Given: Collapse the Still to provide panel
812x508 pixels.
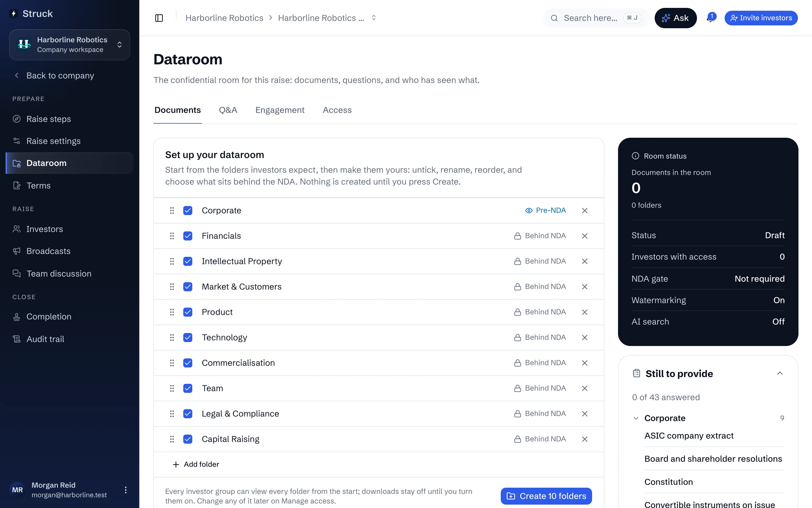Looking at the screenshot, I should [x=780, y=373].
